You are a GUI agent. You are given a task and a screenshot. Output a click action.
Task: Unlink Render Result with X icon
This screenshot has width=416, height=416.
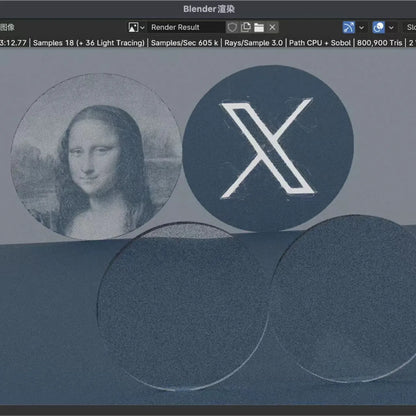point(272,27)
